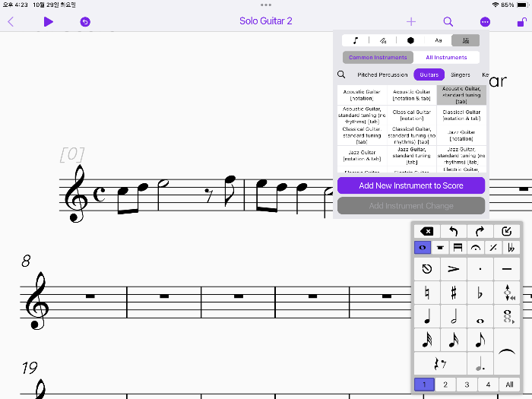Apply sharp accidental from keypad

click(x=453, y=293)
